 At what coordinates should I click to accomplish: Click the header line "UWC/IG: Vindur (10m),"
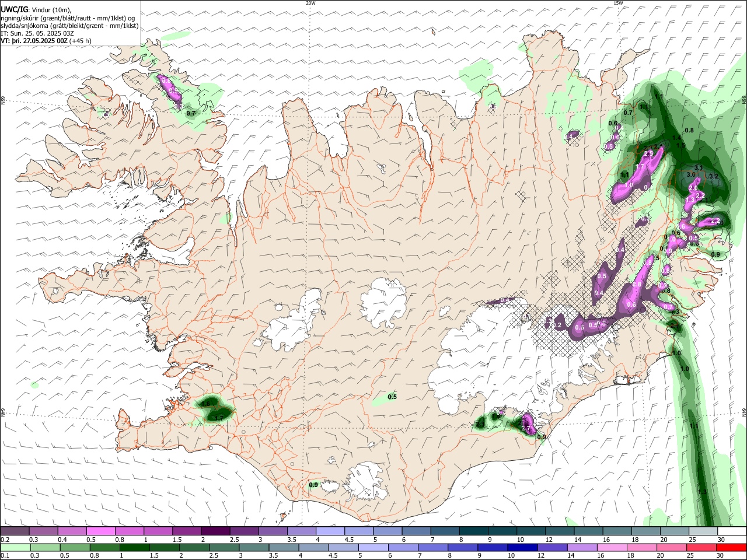(x=36, y=10)
